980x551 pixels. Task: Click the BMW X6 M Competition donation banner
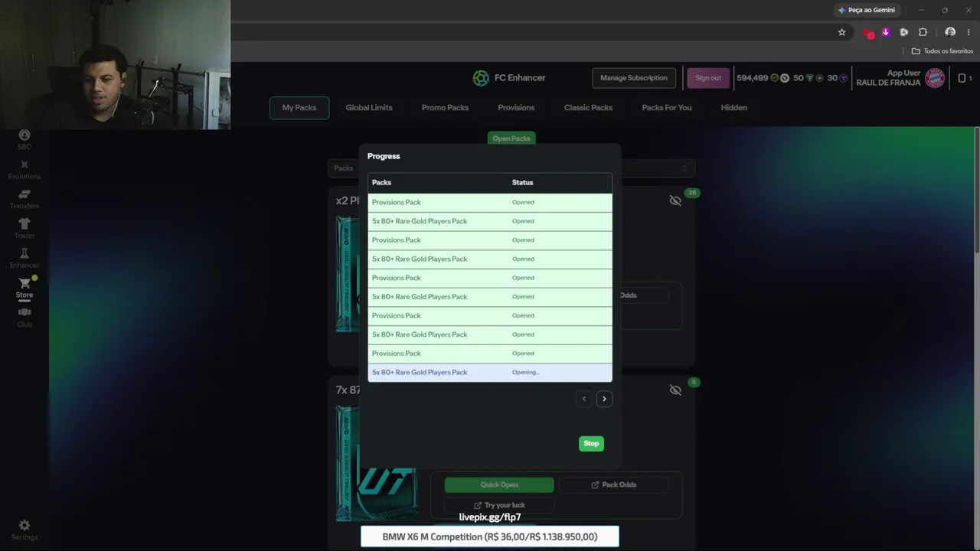(490, 537)
